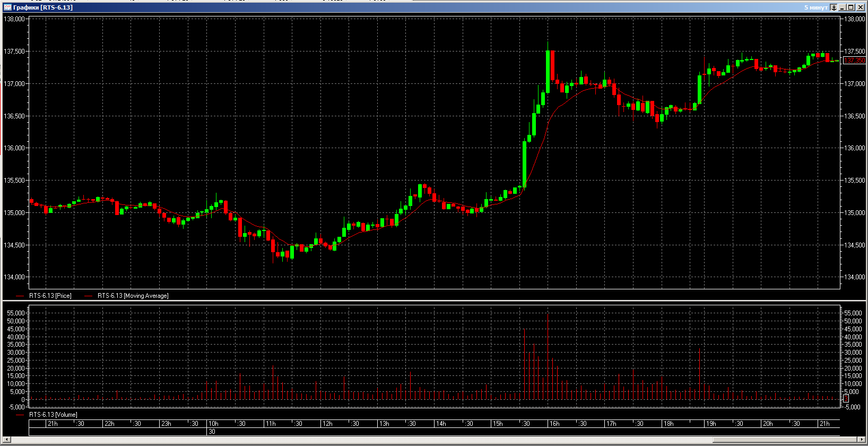Select the RTS-6.13 [Moving Average] legend entry
Viewport: 868px width, 446px height.
point(133,296)
